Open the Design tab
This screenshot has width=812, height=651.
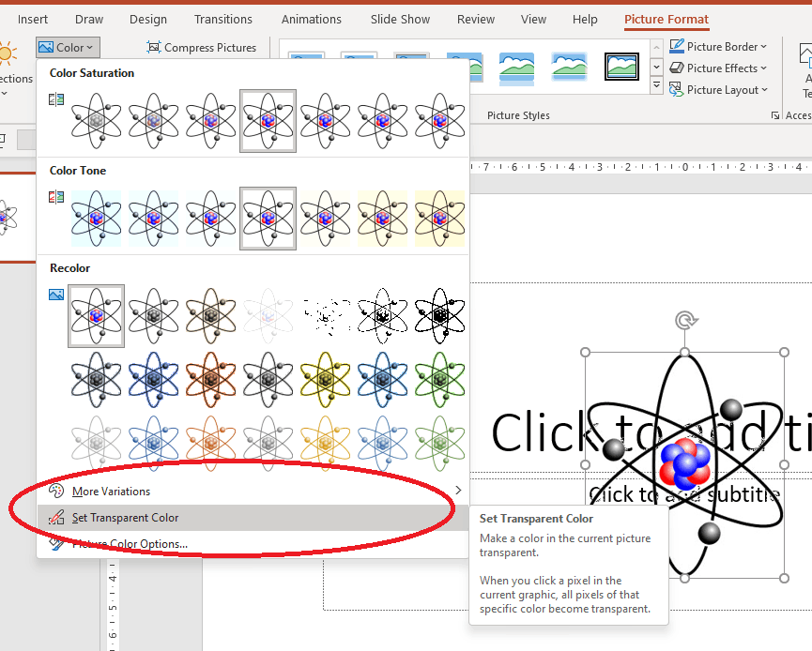(x=148, y=19)
